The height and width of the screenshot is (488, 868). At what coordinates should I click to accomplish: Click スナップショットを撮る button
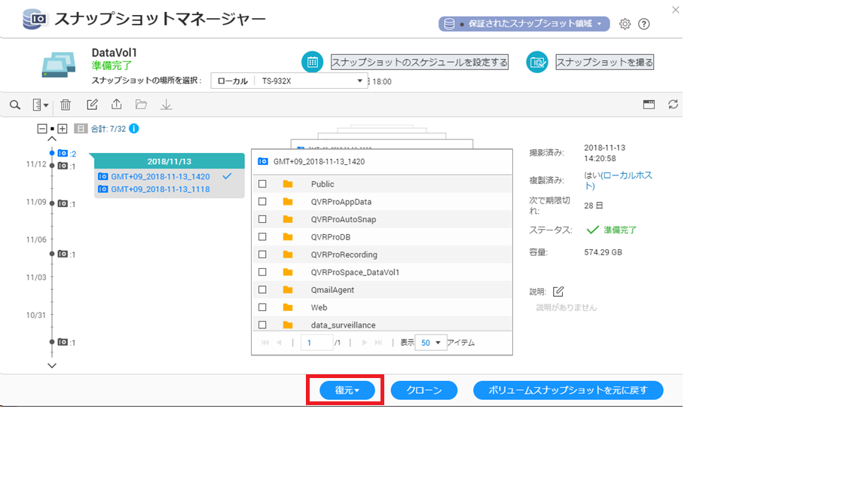(x=604, y=63)
